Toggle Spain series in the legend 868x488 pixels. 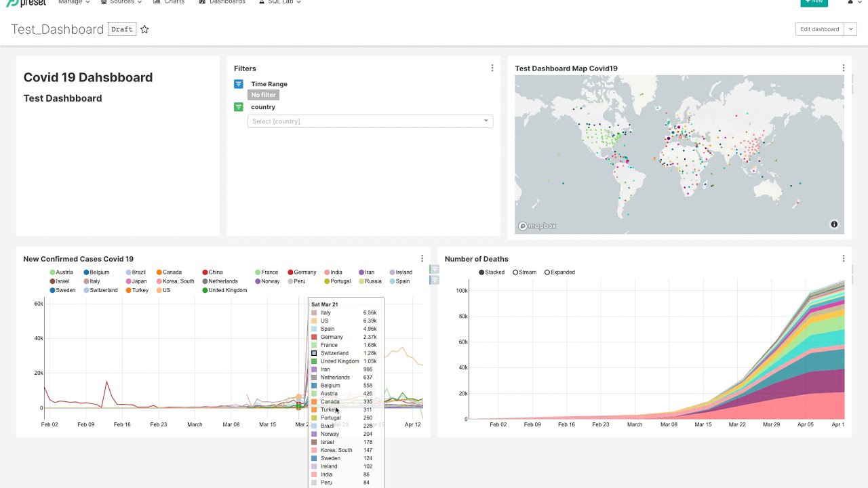399,281
